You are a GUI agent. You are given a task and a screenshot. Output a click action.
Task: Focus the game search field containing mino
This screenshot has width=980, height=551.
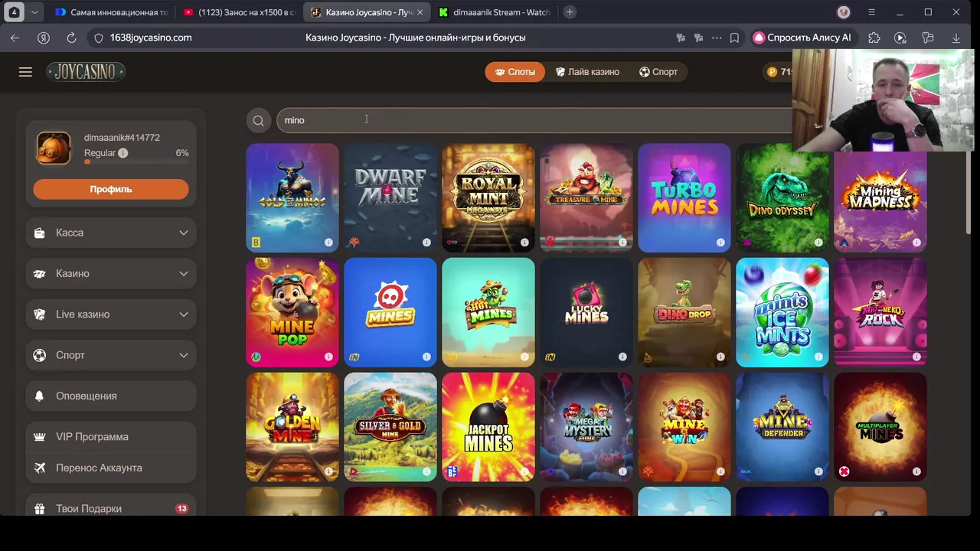[x=534, y=120]
